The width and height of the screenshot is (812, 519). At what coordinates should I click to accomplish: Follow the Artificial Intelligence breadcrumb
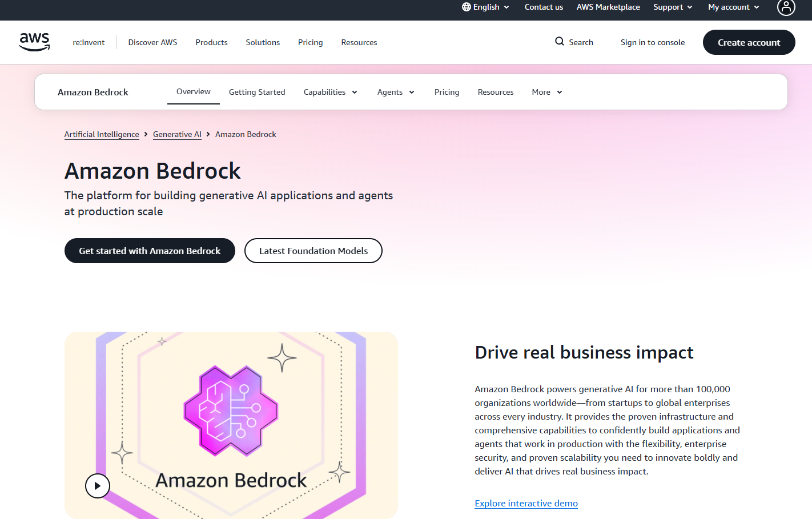[102, 134]
